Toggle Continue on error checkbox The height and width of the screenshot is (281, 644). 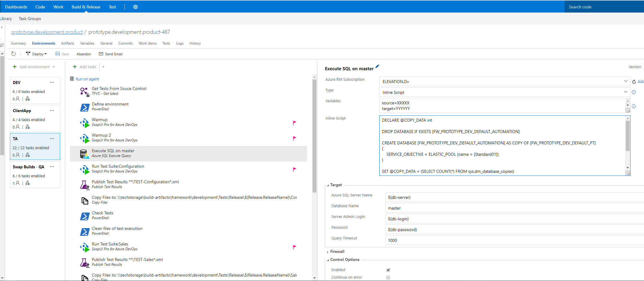point(388,277)
